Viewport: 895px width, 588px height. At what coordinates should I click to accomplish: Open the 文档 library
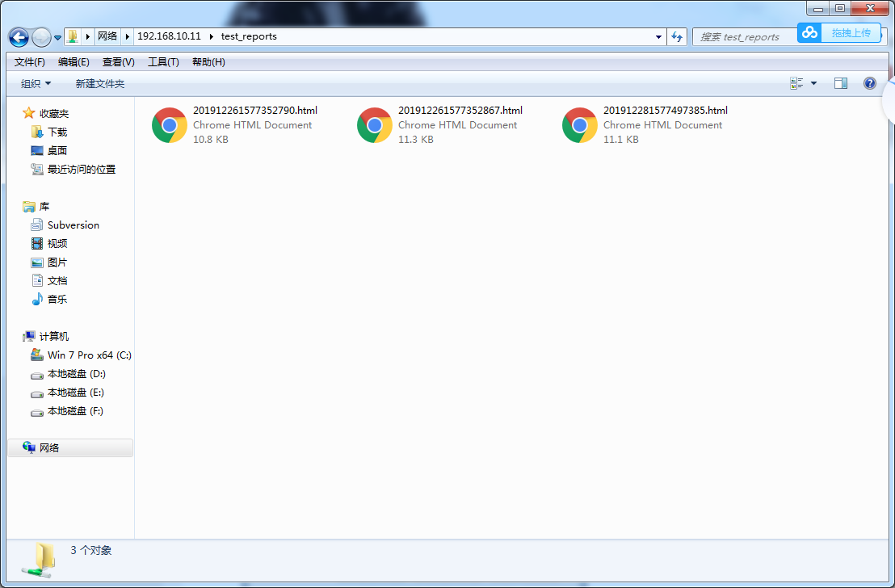point(57,281)
